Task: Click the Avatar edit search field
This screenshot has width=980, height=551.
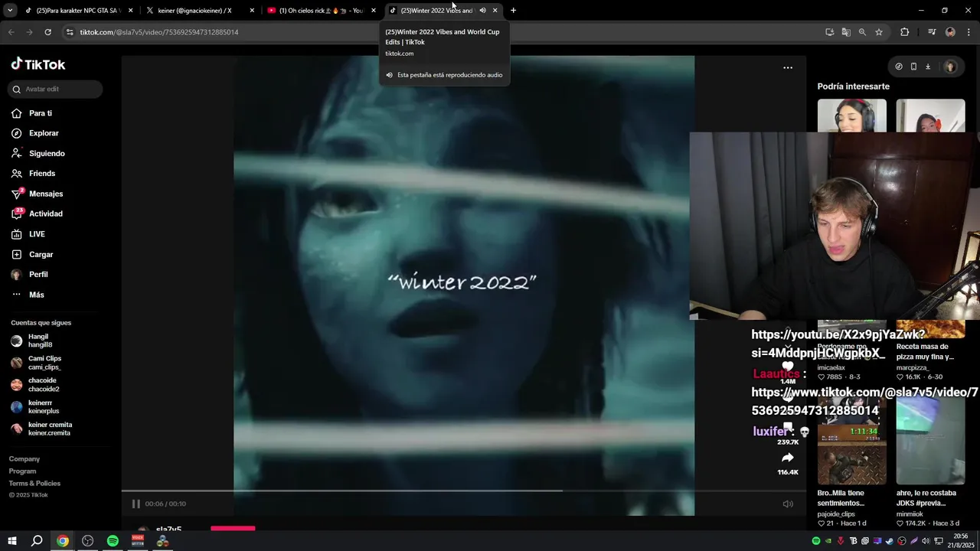Action: 55,89
